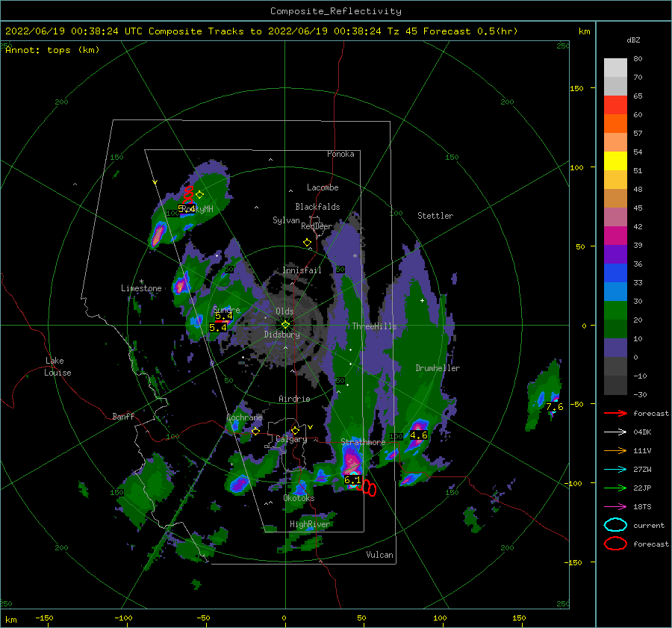The image size is (672, 628).
Task: Click the Calgary city label
Action: tap(291, 439)
